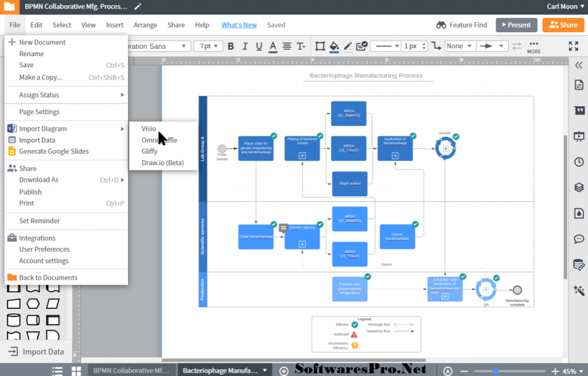This screenshot has width=588, height=376.
Task: Click the Present button
Action: click(516, 25)
